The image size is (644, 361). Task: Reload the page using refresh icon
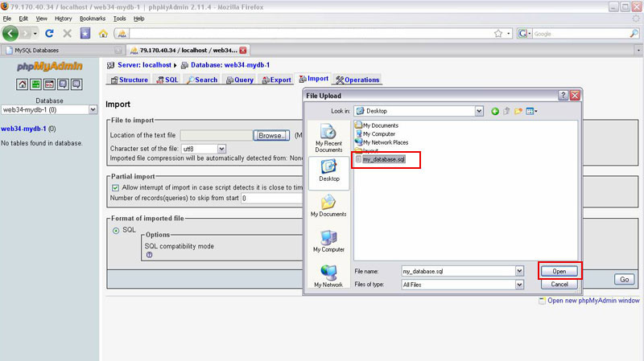pyautogui.click(x=49, y=34)
